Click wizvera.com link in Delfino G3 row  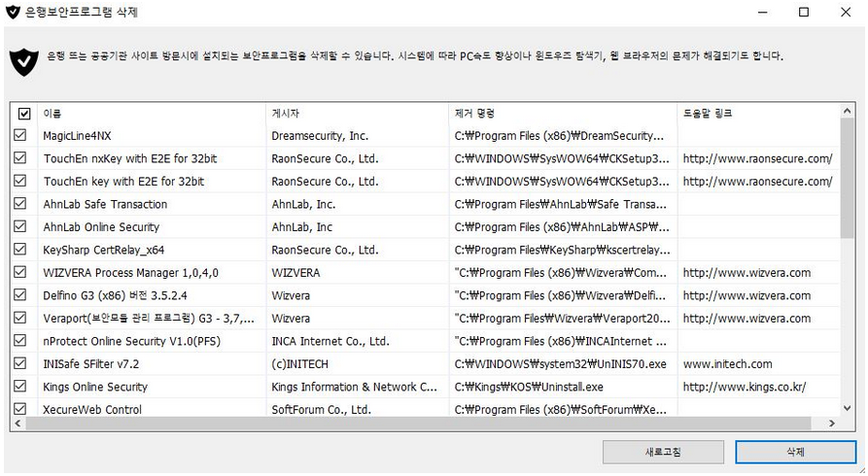746,295
